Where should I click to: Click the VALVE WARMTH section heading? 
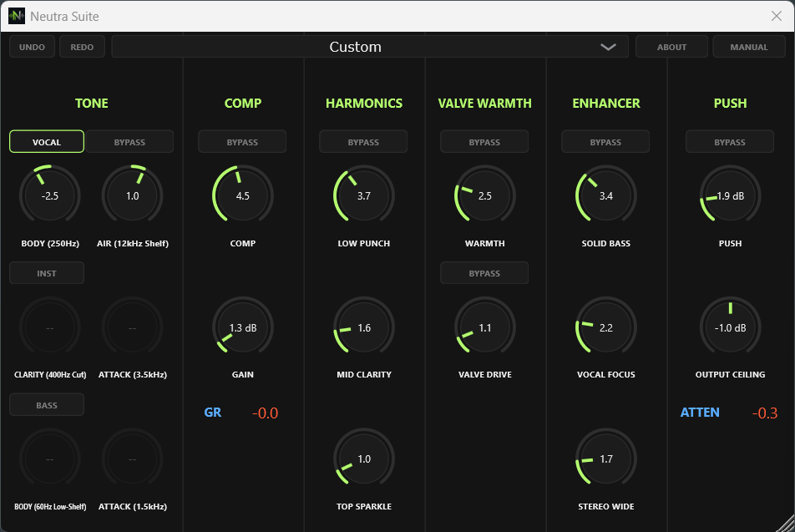(484, 103)
